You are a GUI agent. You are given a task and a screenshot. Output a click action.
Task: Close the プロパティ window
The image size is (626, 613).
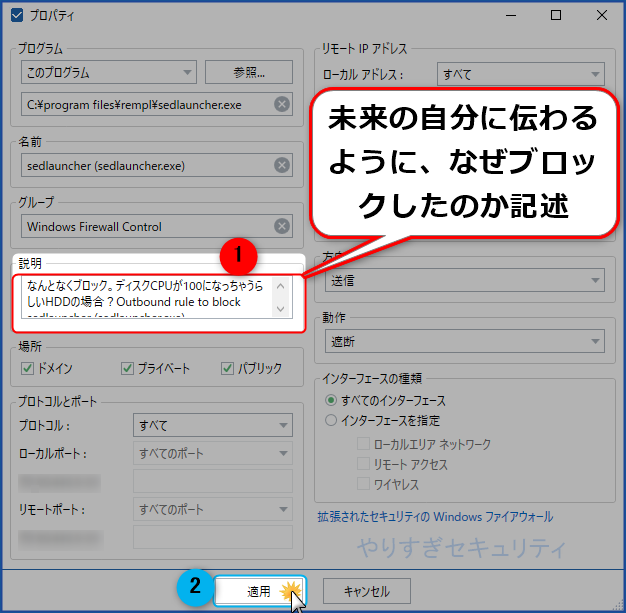[602, 15]
